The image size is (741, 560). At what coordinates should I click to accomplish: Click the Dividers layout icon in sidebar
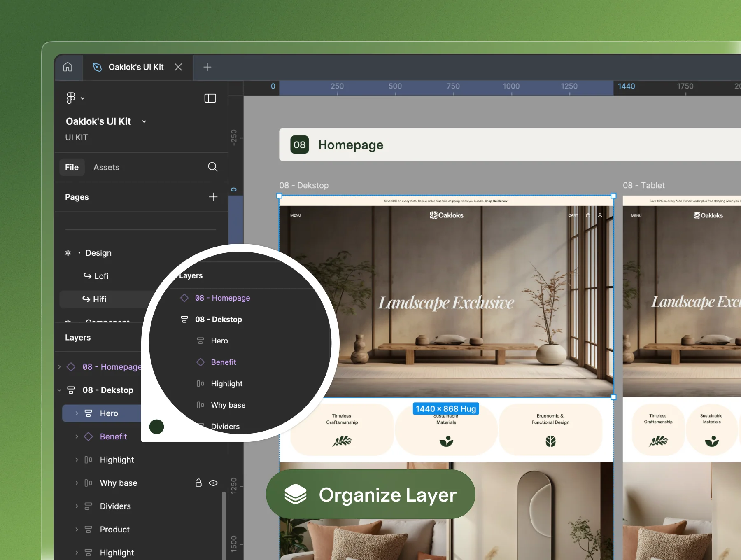pyautogui.click(x=88, y=506)
